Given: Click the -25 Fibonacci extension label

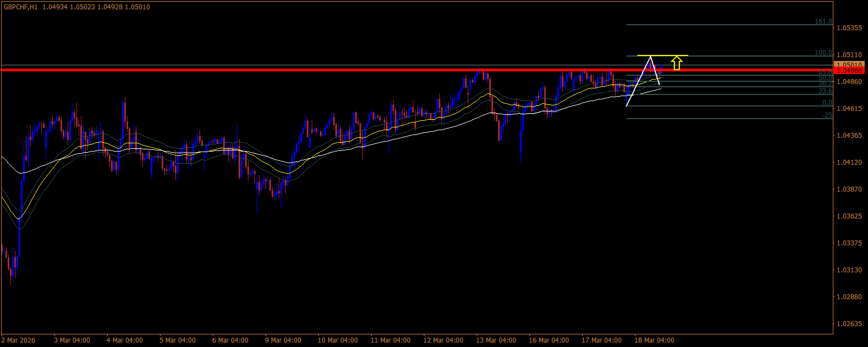Looking at the screenshot, I should (827, 115).
